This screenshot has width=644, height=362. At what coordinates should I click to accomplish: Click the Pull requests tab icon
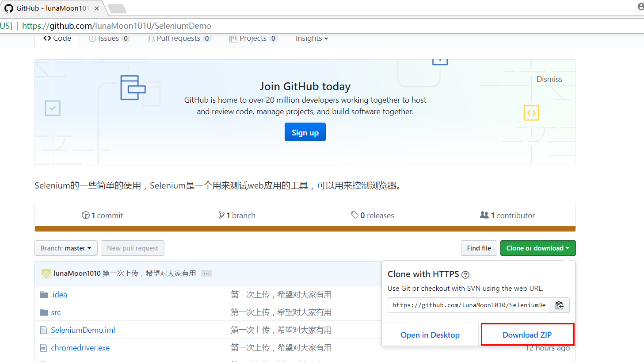pyautogui.click(x=151, y=39)
